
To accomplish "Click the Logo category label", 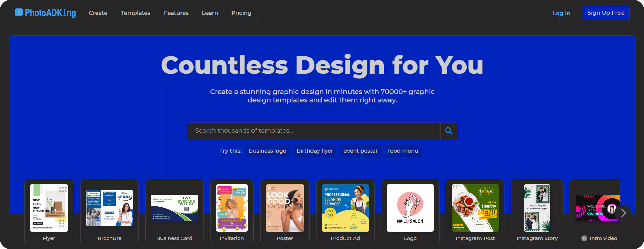I will [x=410, y=238].
